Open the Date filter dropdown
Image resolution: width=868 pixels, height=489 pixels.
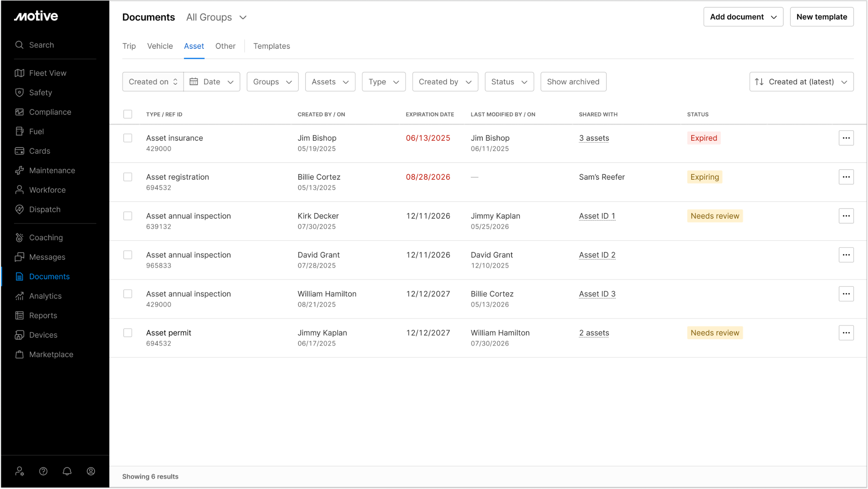pyautogui.click(x=212, y=82)
